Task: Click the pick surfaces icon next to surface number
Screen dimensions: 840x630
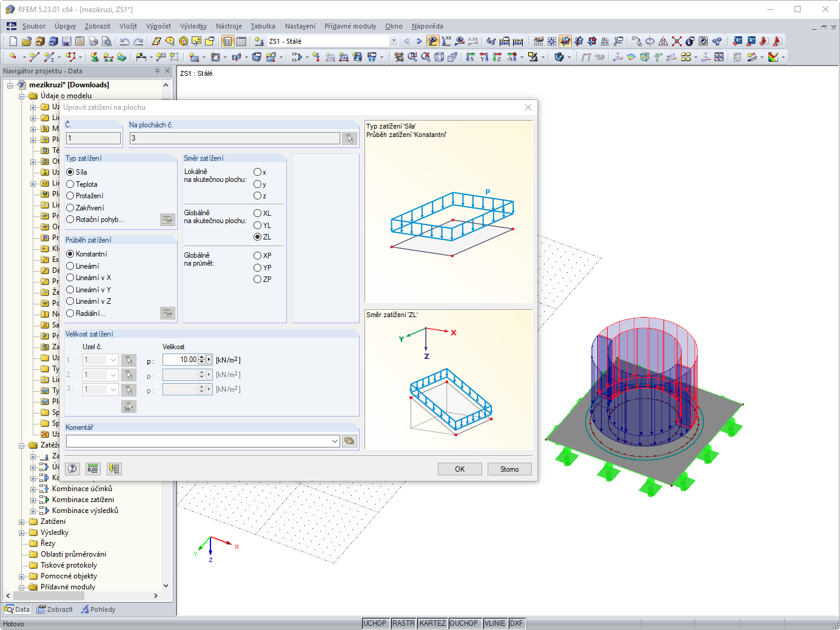Action: (349, 138)
